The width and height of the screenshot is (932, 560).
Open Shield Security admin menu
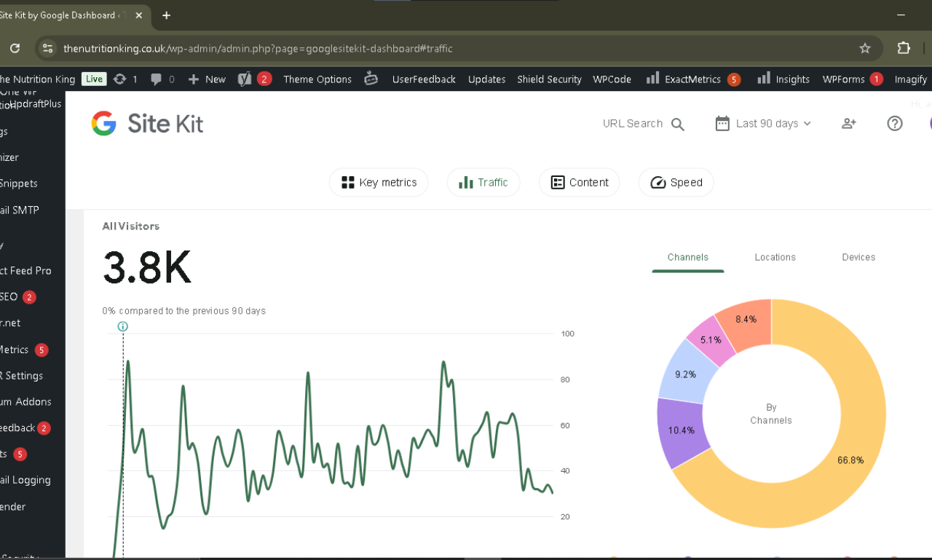coord(549,79)
